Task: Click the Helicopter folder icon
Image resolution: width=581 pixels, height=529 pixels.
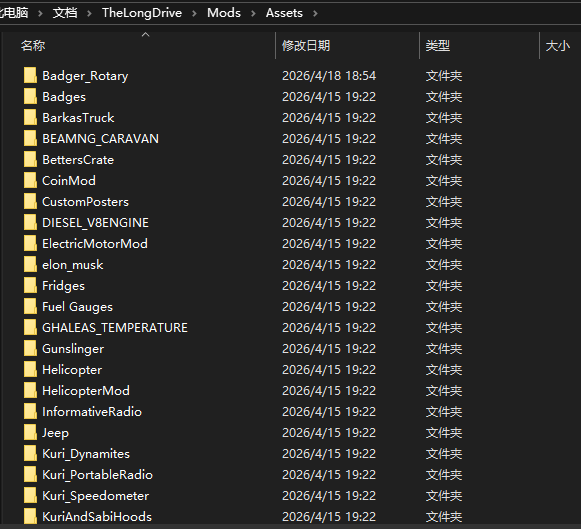Action: pyautogui.click(x=30, y=369)
